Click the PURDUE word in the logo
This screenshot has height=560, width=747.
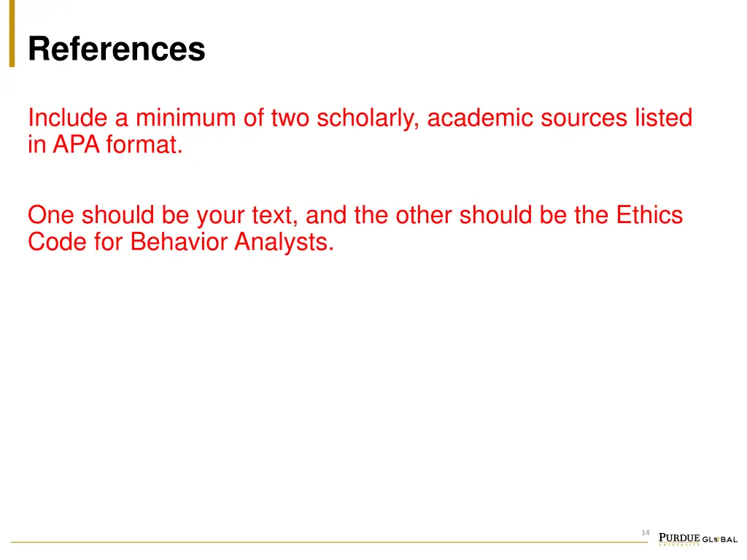click(x=679, y=537)
